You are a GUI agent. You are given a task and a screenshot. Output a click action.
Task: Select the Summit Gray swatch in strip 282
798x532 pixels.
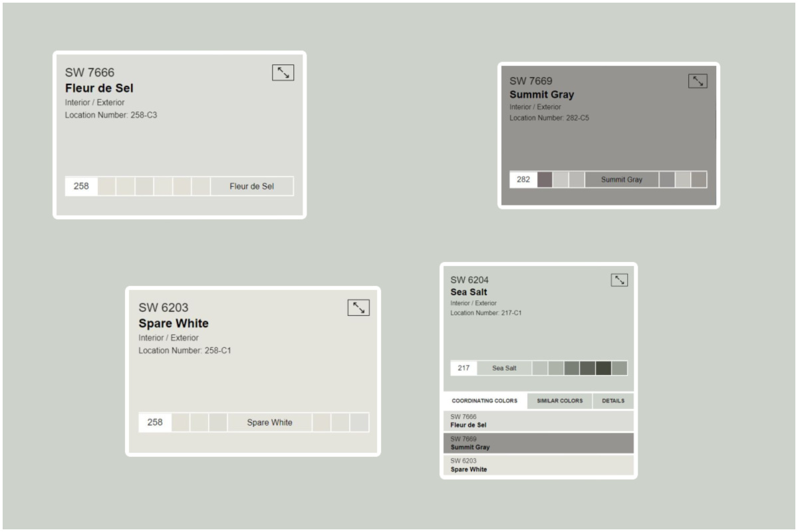click(622, 180)
